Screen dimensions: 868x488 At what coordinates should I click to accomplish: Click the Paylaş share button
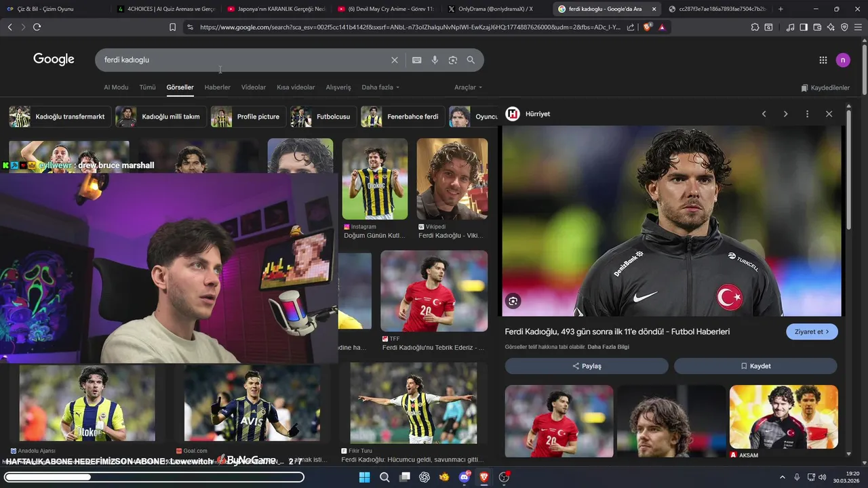[587, 366]
